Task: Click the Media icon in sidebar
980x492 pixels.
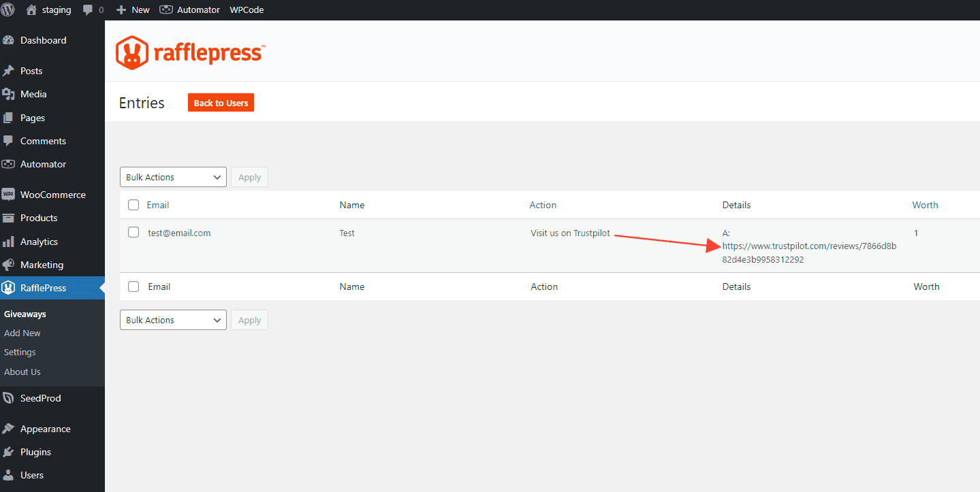Action: 9,94
